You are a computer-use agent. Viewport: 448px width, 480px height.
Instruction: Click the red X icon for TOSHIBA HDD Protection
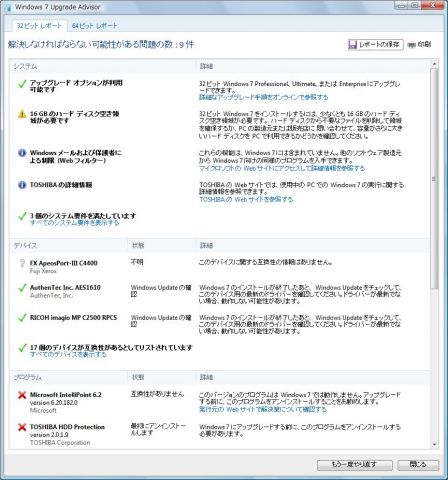tap(22, 427)
